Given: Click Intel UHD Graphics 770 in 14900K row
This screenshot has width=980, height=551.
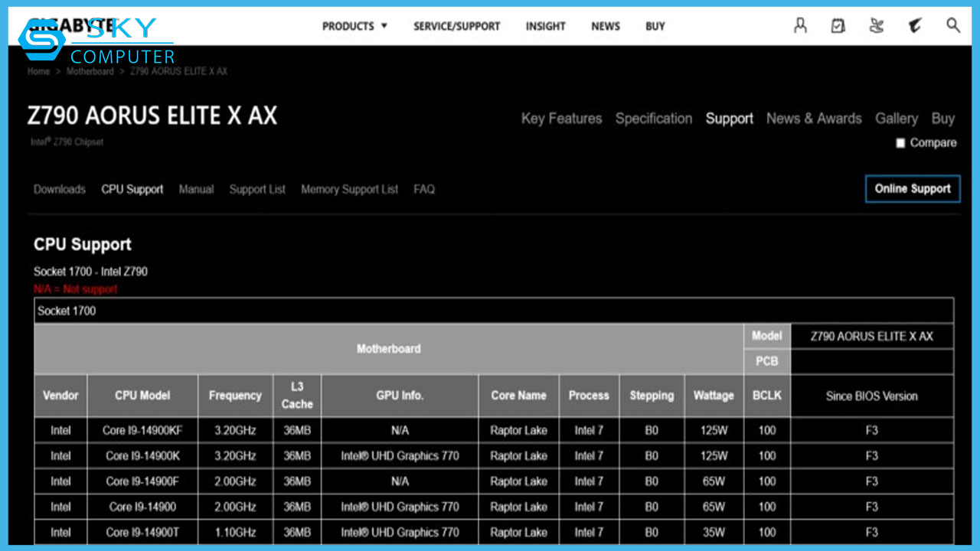Looking at the screenshot, I should [x=400, y=456].
